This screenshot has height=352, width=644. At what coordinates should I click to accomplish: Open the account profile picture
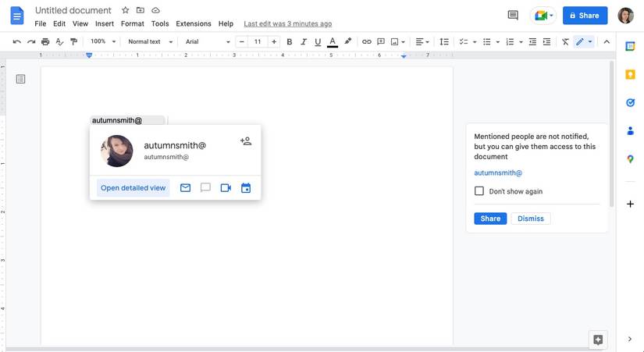pos(625,16)
